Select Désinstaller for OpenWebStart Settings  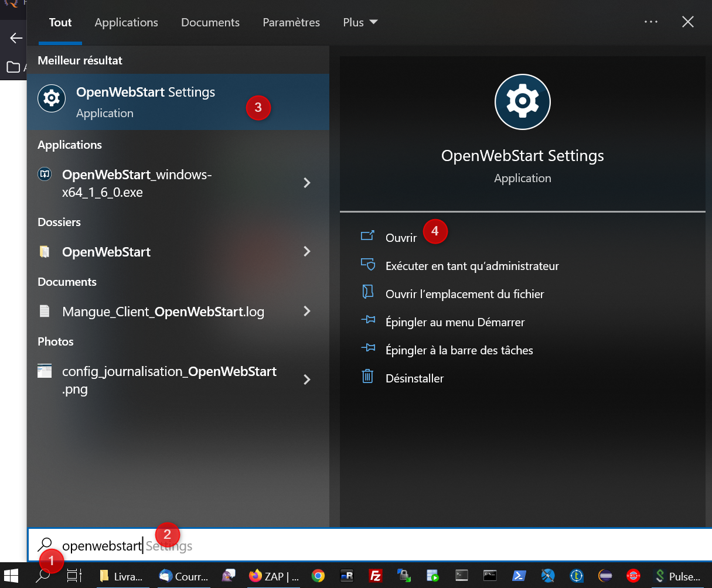(416, 378)
